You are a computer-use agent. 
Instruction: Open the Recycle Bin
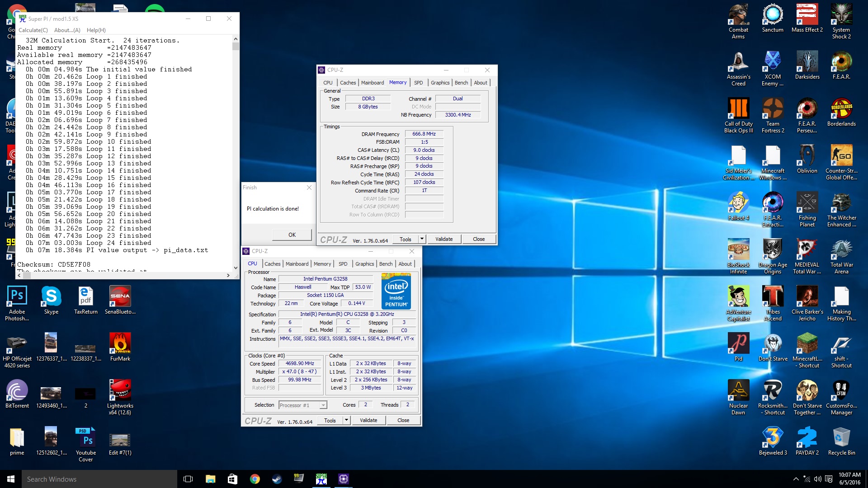coord(841,441)
